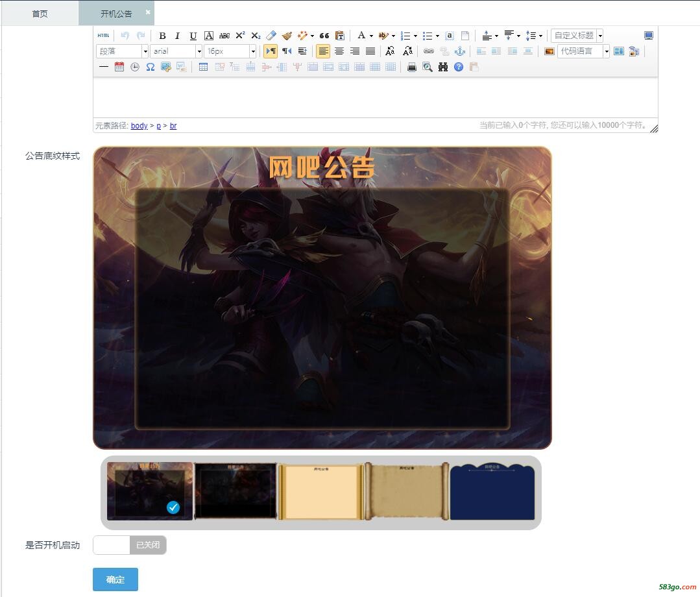Viewport: 700px width, 597px height.
Task: Click the select-all icon
Action: [x=450, y=36]
